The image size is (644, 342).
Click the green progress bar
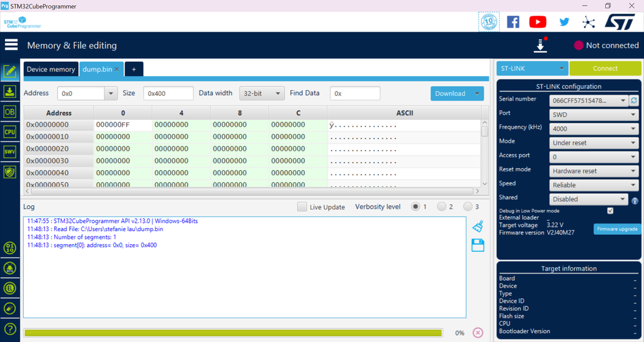[233, 332]
